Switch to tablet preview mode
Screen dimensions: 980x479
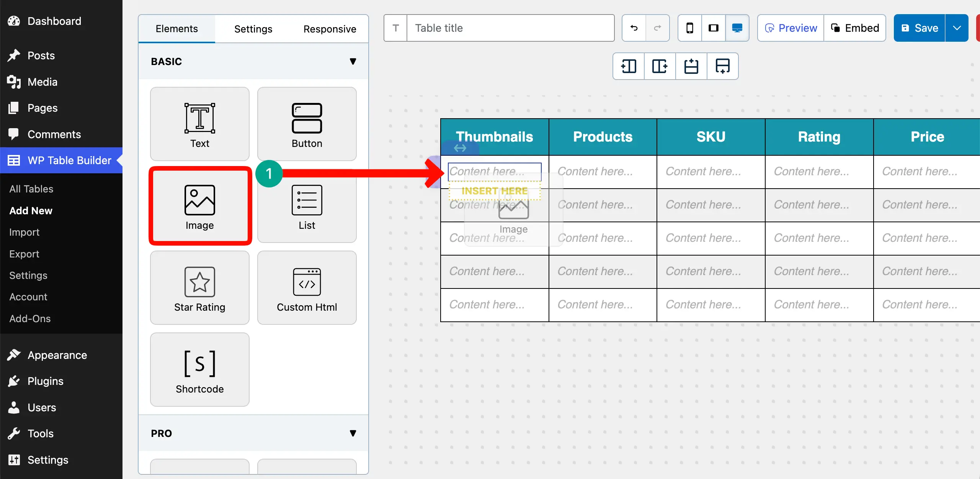click(x=713, y=28)
